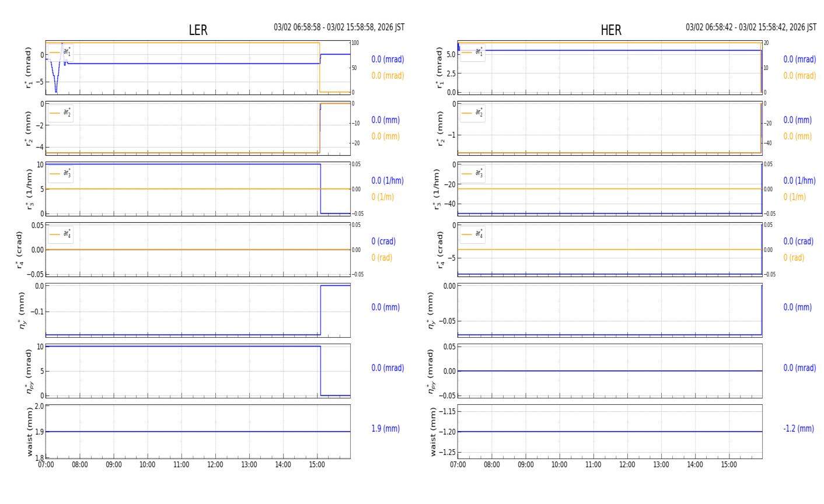Click the HER r2* (mm) axis label
This screenshot has height=504, width=824.
coord(440,128)
